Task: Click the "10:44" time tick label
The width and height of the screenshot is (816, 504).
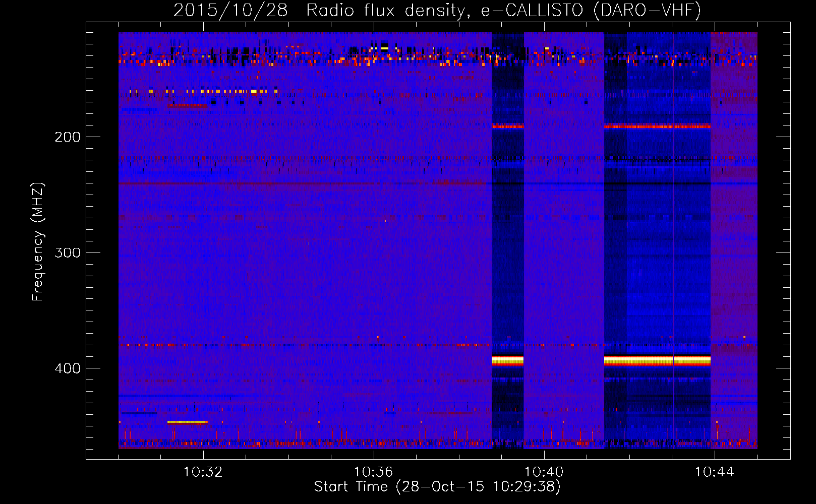Action: click(715, 472)
